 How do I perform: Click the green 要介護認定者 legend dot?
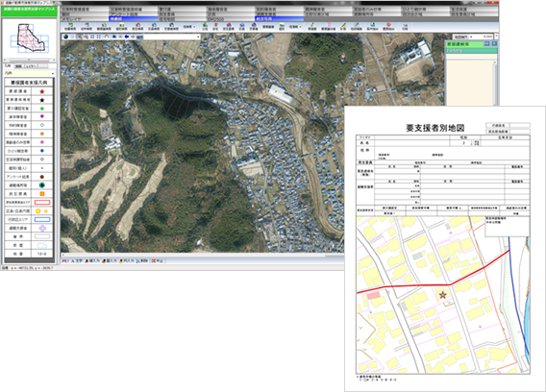(42, 109)
